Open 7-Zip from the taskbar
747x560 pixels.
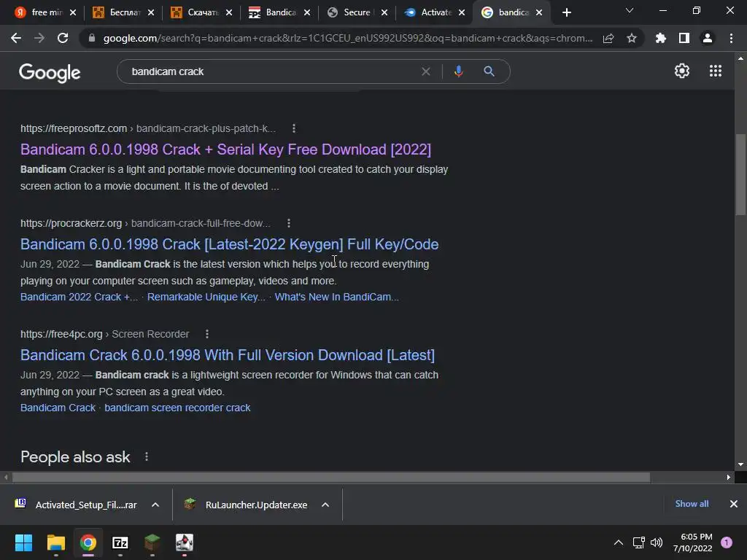pyautogui.click(x=120, y=542)
